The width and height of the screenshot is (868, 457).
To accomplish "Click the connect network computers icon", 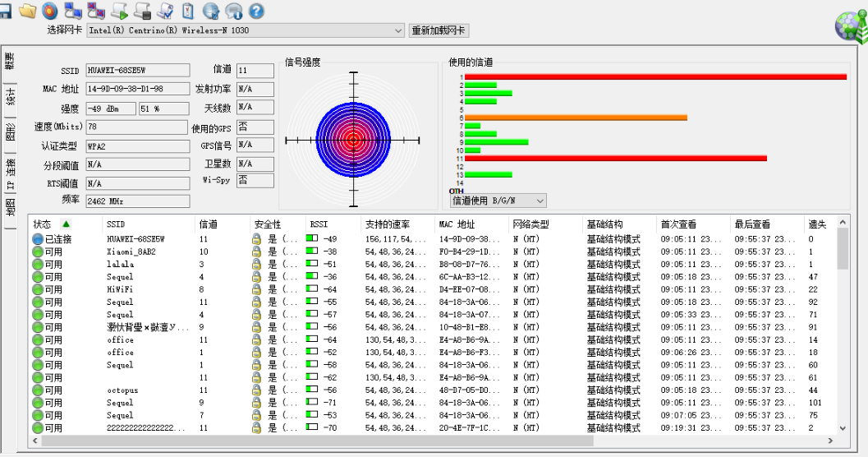I will coord(73,11).
